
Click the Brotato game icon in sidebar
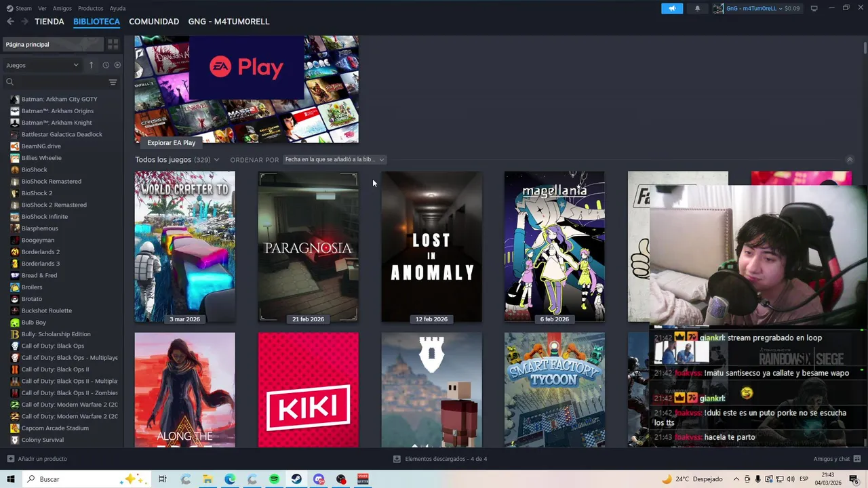point(15,299)
